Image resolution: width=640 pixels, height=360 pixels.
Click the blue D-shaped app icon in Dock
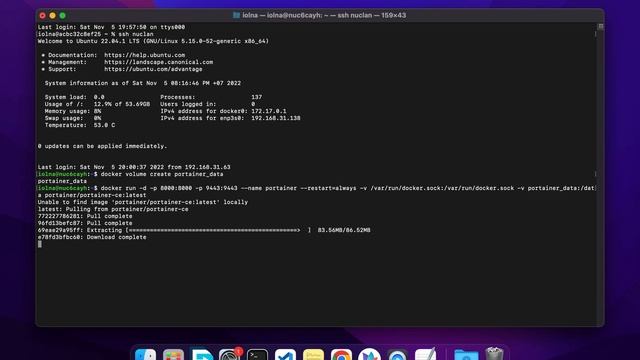click(x=202, y=355)
